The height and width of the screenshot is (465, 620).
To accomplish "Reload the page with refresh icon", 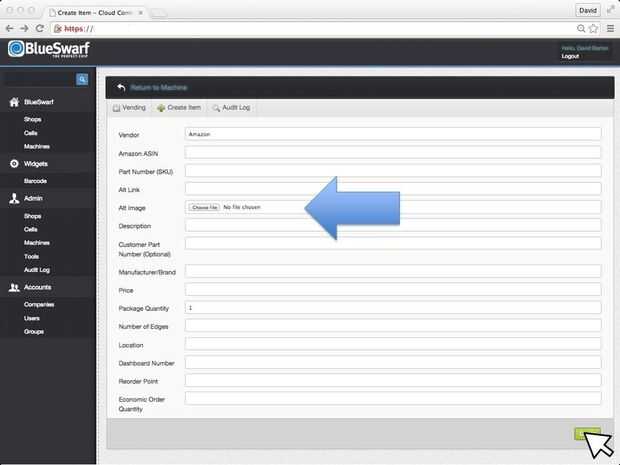I will point(40,28).
